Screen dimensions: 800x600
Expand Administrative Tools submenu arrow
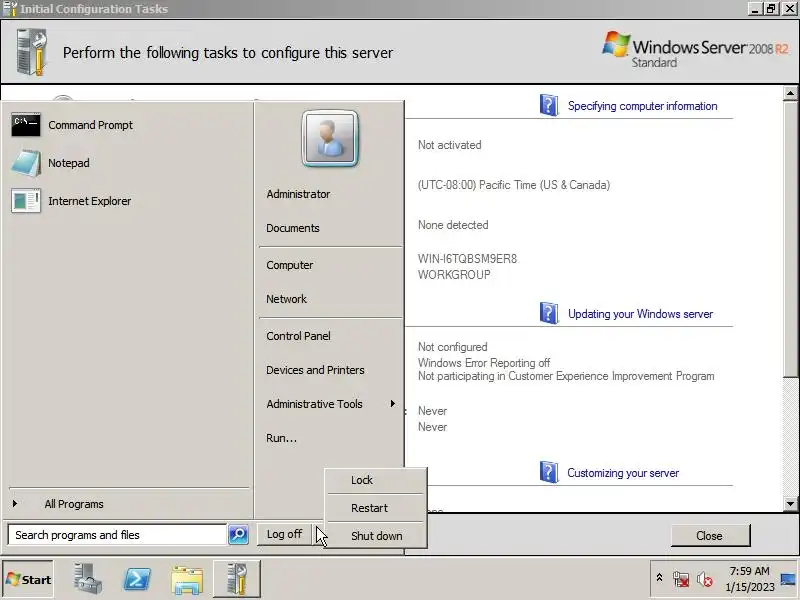click(x=392, y=404)
